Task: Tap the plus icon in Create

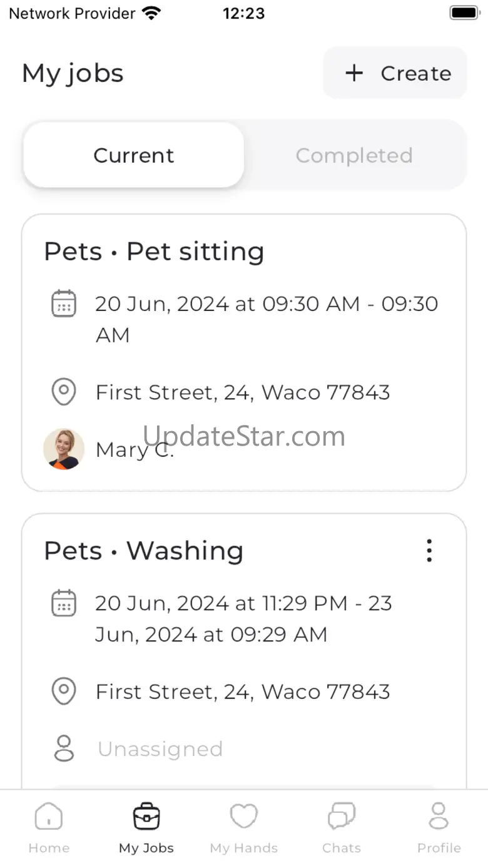Action: [x=354, y=73]
